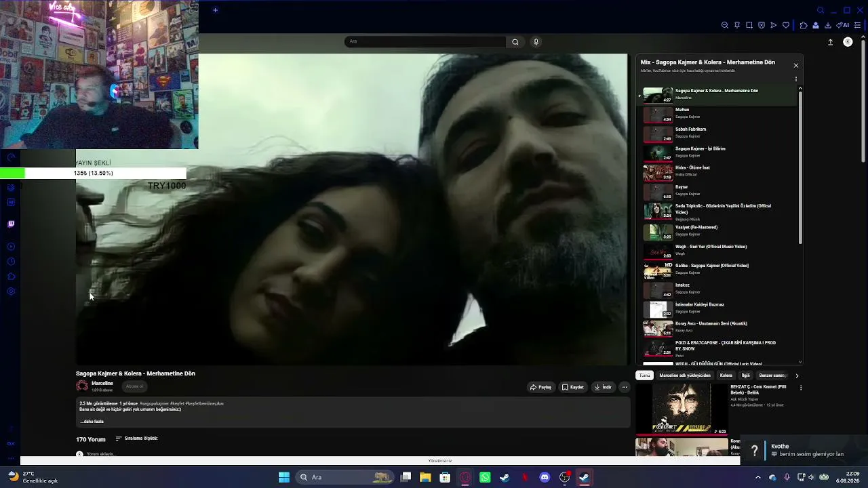Open the ad blocker shield icon
The height and width of the screenshot is (488, 868).
tap(762, 25)
